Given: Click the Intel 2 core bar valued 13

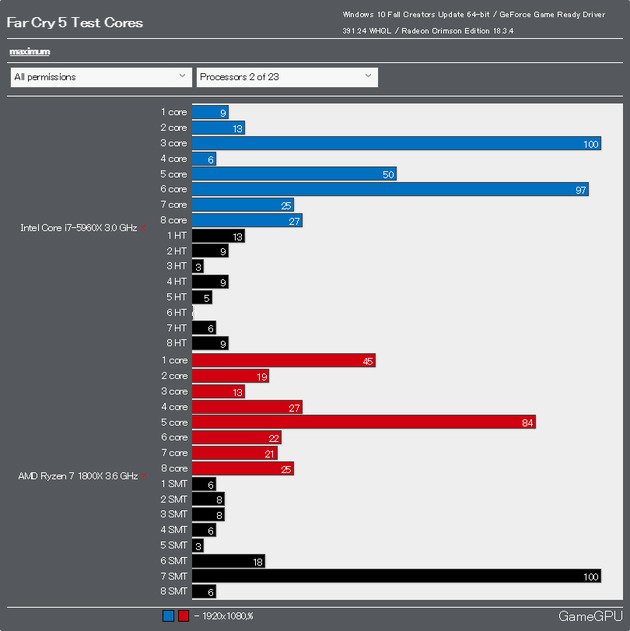Looking at the screenshot, I should coord(218,128).
